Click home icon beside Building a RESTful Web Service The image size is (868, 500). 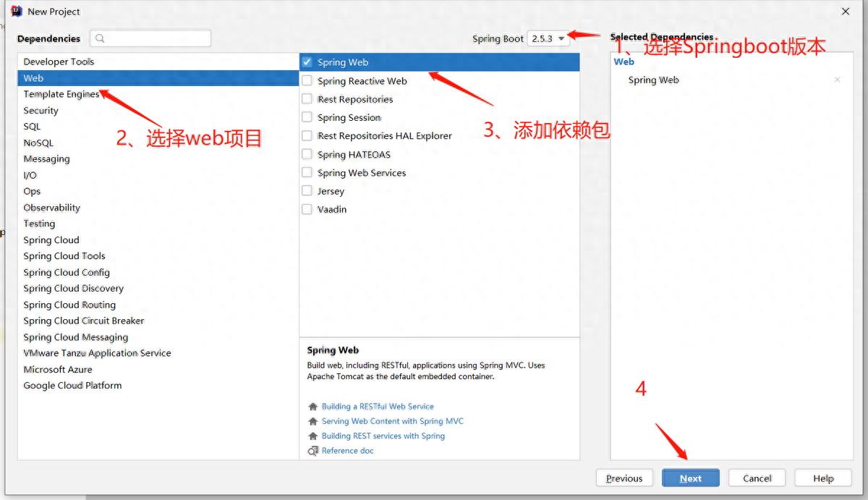coord(312,407)
